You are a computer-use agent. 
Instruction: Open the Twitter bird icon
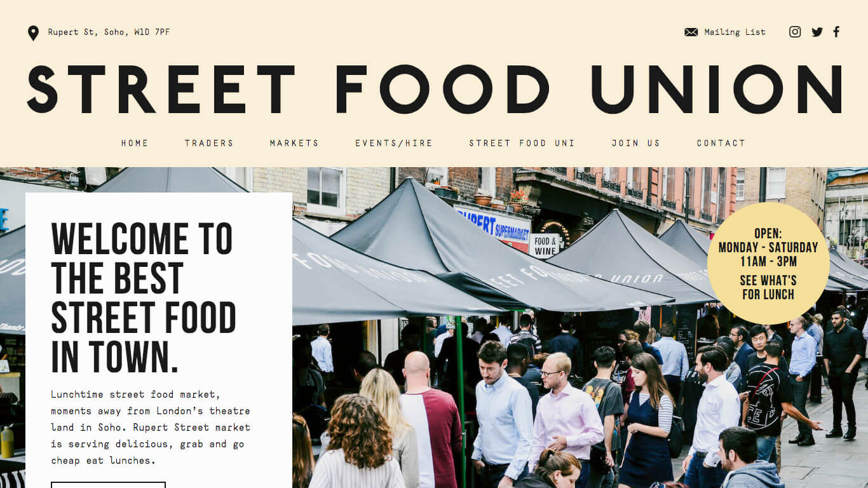point(817,32)
